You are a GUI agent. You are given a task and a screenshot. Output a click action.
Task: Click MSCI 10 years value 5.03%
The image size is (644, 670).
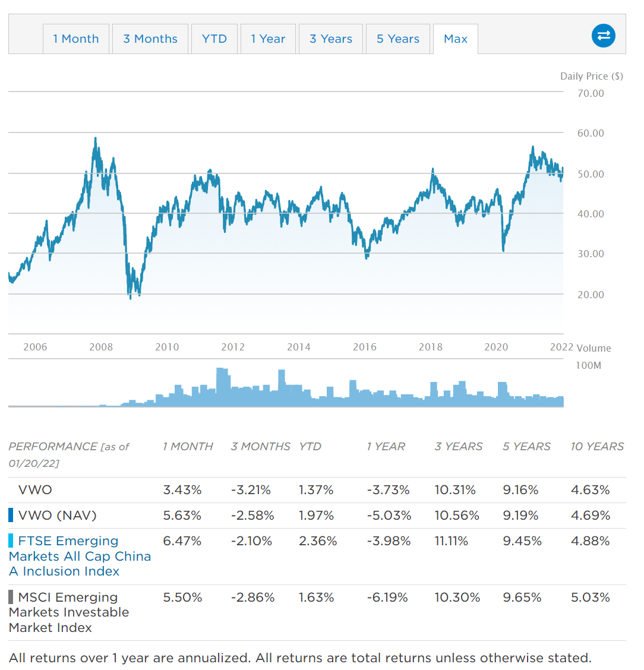[x=591, y=597]
